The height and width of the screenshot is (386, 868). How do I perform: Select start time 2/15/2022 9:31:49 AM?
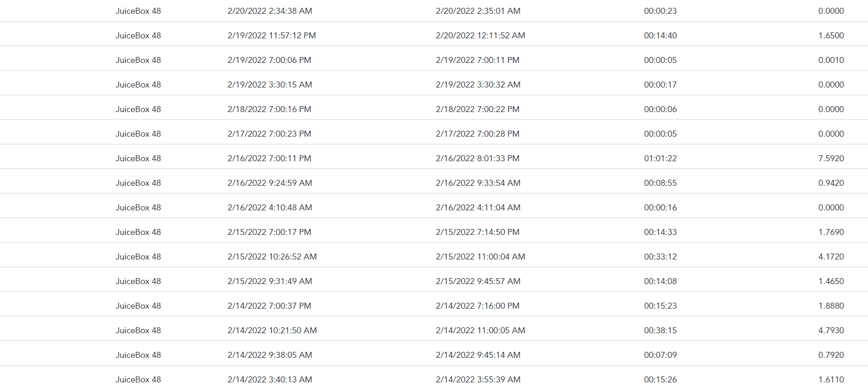click(269, 281)
